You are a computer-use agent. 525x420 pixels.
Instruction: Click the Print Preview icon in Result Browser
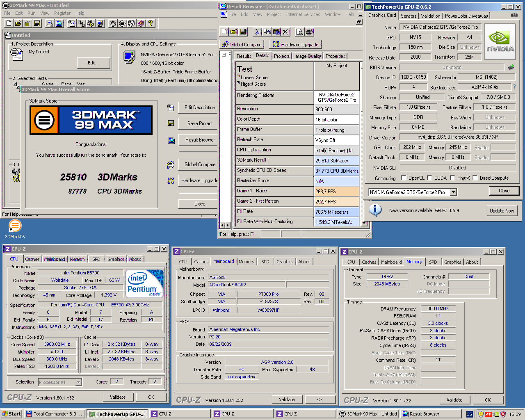(x=300, y=32)
